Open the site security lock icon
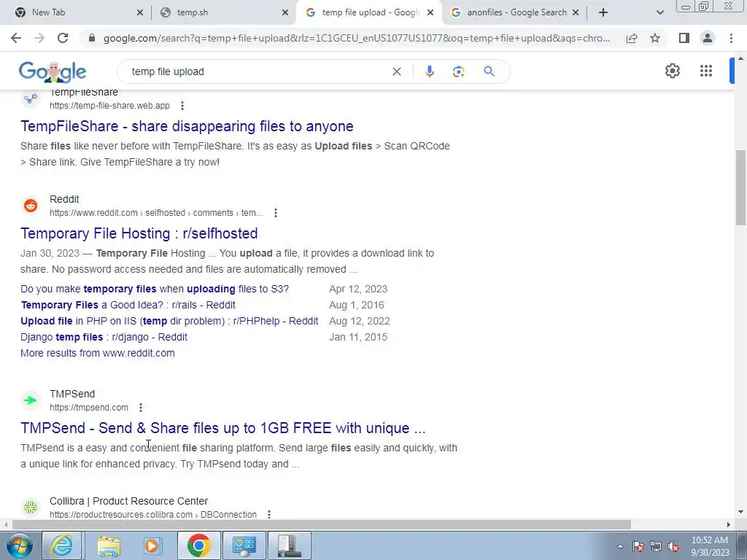Image resolution: width=747 pixels, height=560 pixels. 93,38
